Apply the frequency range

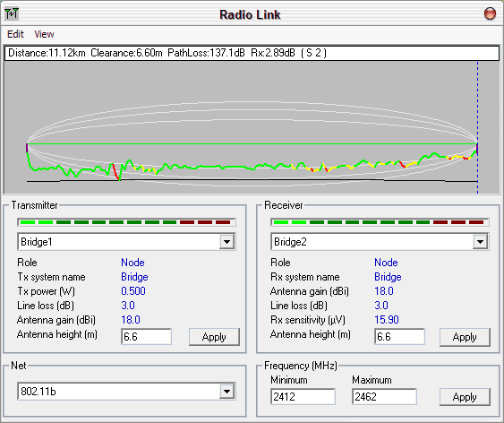coord(465,397)
